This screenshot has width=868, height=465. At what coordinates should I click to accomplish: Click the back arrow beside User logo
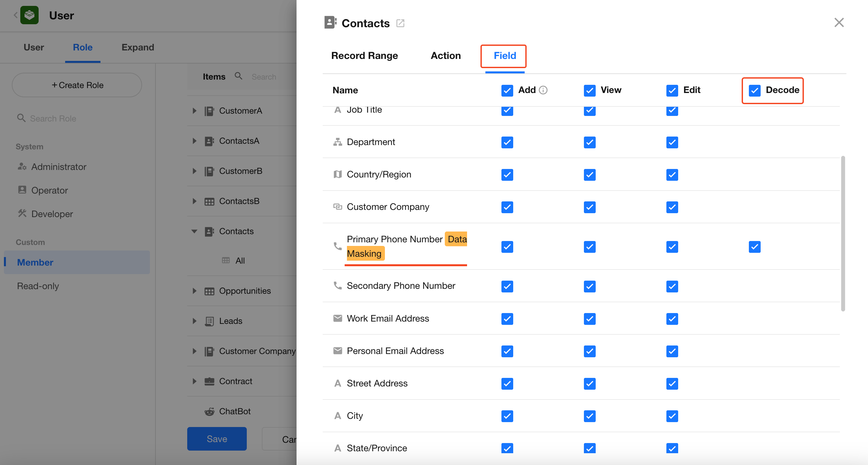(15, 15)
